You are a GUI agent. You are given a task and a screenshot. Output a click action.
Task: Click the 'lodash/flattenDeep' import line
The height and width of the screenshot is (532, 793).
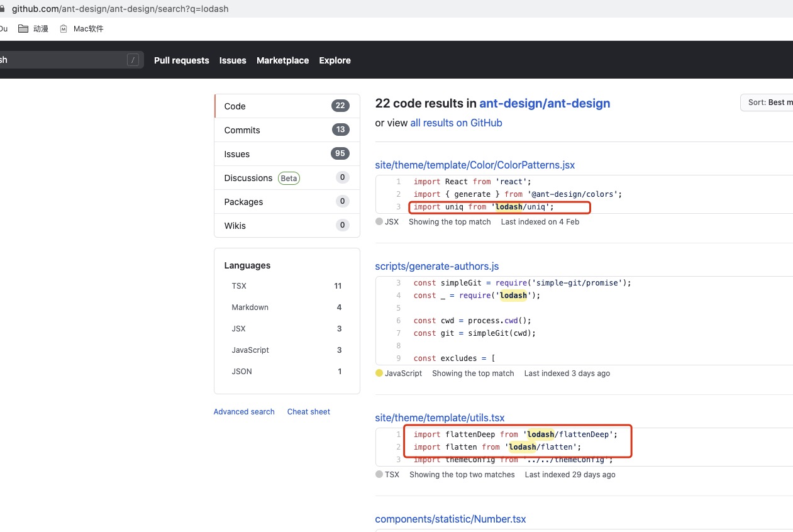coord(516,435)
